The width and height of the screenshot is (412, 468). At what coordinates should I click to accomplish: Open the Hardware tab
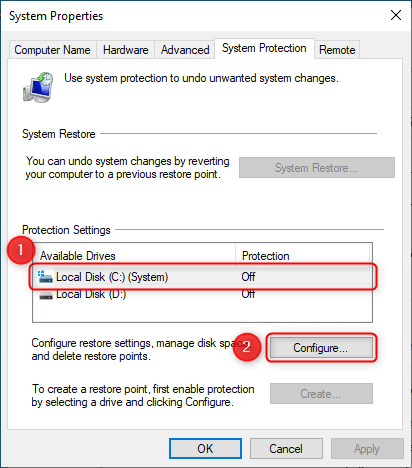126,50
